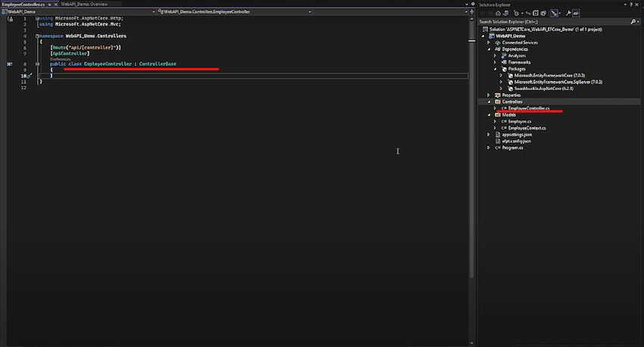The image size is (644, 347).
Task: Collapse the Packages node
Action: click(495, 69)
